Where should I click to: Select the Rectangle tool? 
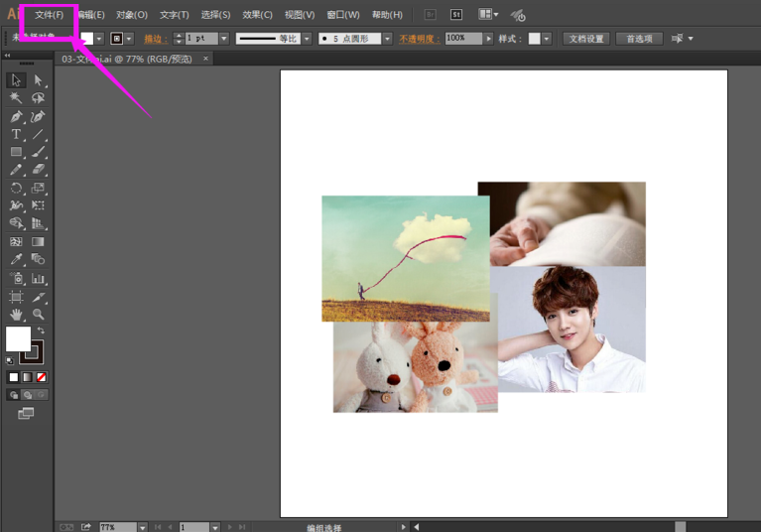point(16,152)
